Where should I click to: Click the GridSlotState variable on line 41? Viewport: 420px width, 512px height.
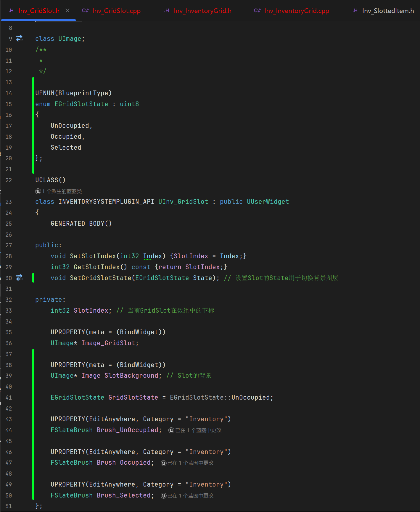[133, 398]
